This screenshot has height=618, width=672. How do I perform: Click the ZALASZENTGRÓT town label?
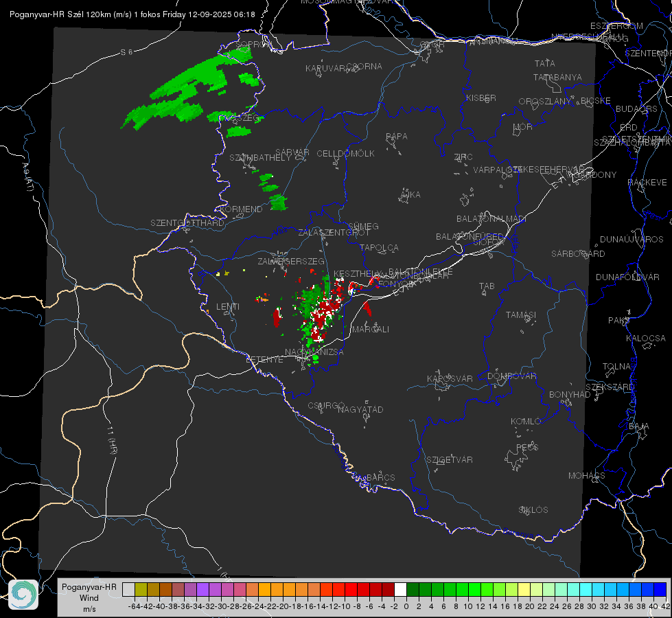[334, 233]
